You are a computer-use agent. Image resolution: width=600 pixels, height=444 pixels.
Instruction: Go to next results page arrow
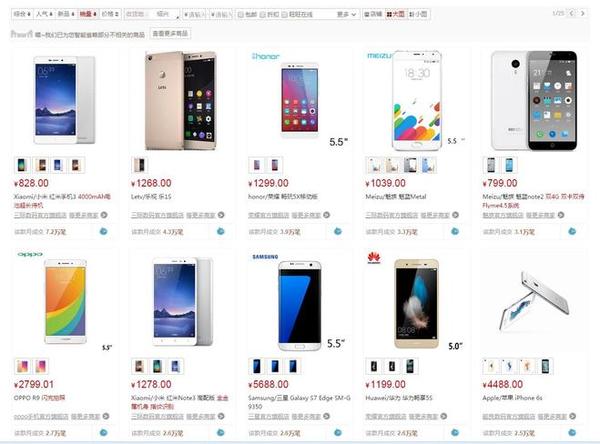click(x=582, y=13)
